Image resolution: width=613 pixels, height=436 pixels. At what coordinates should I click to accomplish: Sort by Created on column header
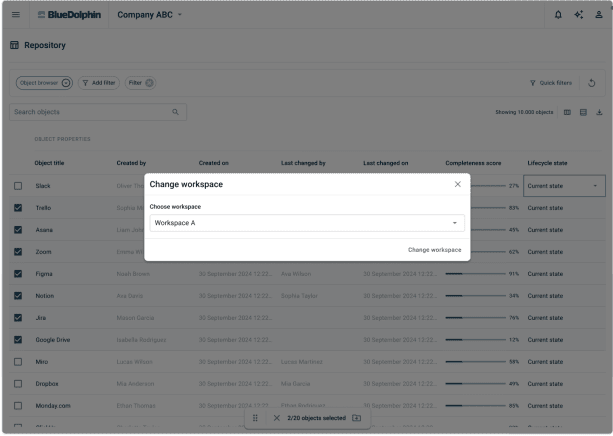click(213, 163)
